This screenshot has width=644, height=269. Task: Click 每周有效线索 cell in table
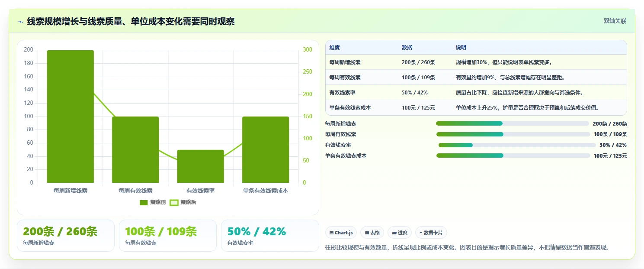point(345,78)
